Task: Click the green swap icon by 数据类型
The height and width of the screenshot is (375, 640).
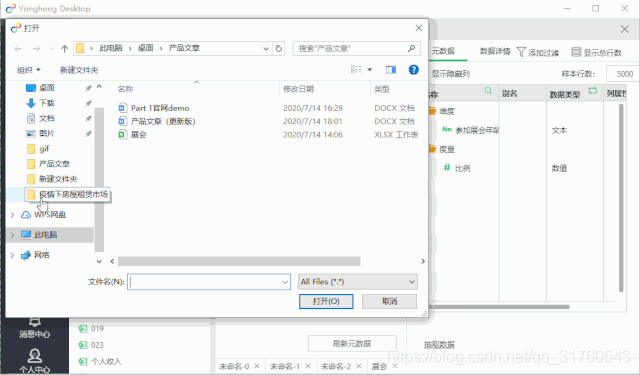Action: point(593,91)
